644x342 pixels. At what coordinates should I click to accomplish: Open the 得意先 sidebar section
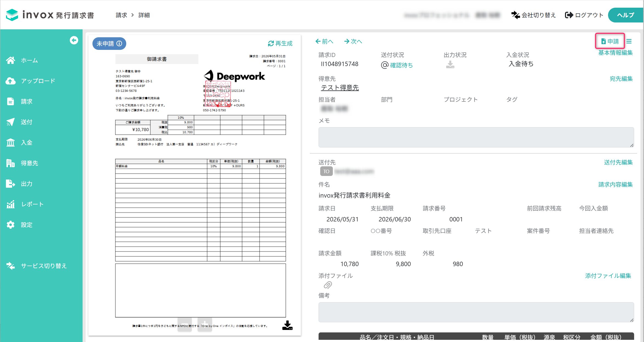coord(22,163)
